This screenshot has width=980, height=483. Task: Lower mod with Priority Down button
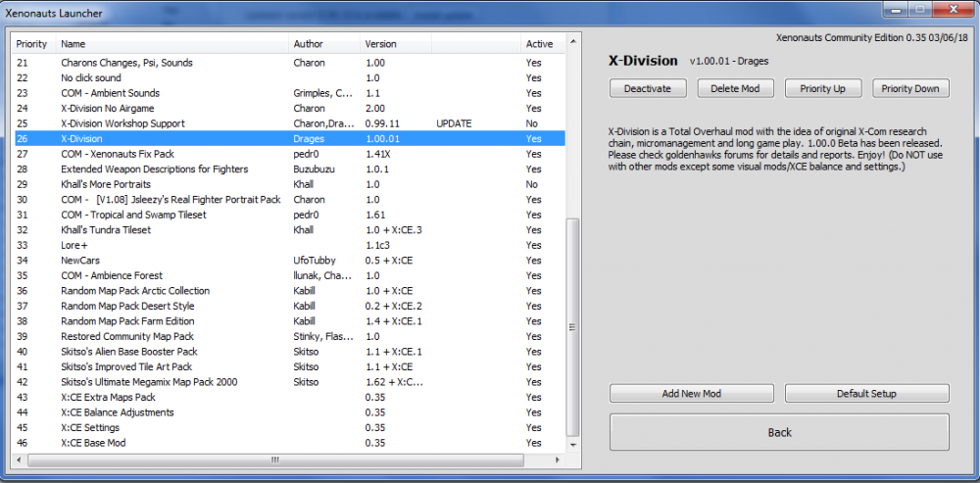coord(910,89)
